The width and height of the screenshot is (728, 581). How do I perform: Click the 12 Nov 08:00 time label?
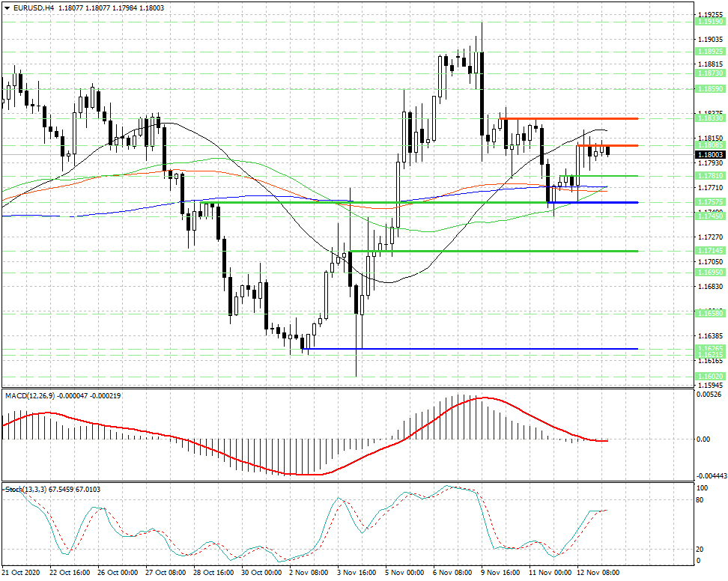pos(598,573)
